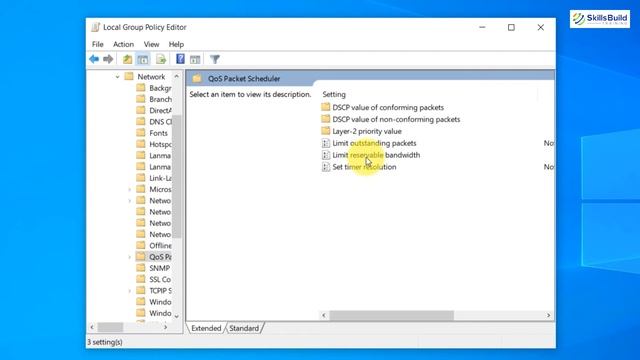Switch to the Standard tab
Image resolution: width=640 pixels, height=360 pixels.
pos(244,328)
